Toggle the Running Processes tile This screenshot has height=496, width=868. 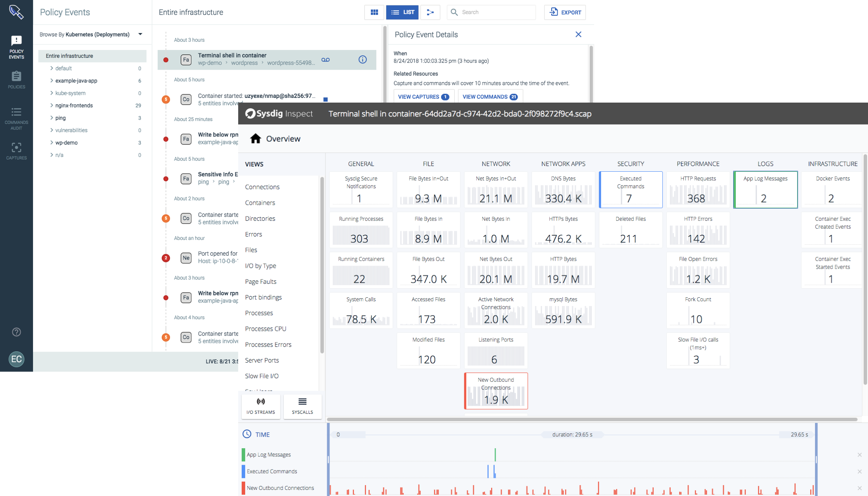tap(361, 230)
